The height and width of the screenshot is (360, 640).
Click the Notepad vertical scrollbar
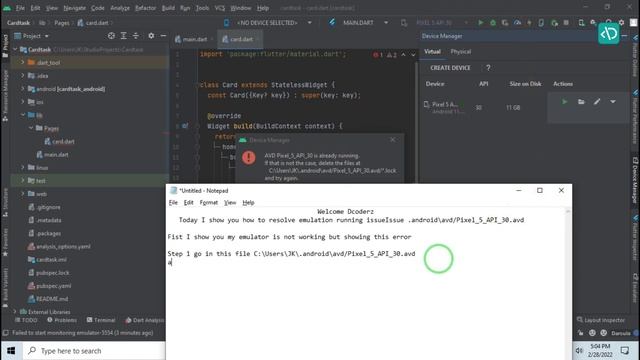pos(567,283)
